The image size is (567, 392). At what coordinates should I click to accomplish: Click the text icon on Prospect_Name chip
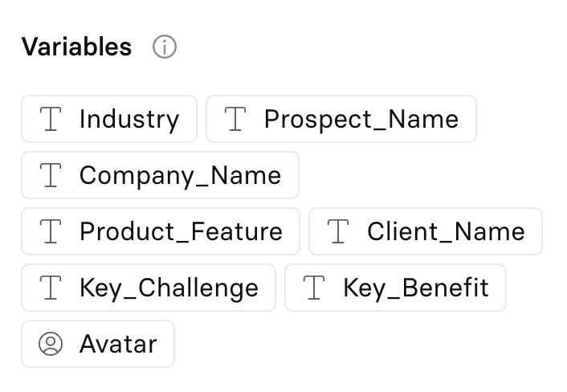(x=235, y=119)
